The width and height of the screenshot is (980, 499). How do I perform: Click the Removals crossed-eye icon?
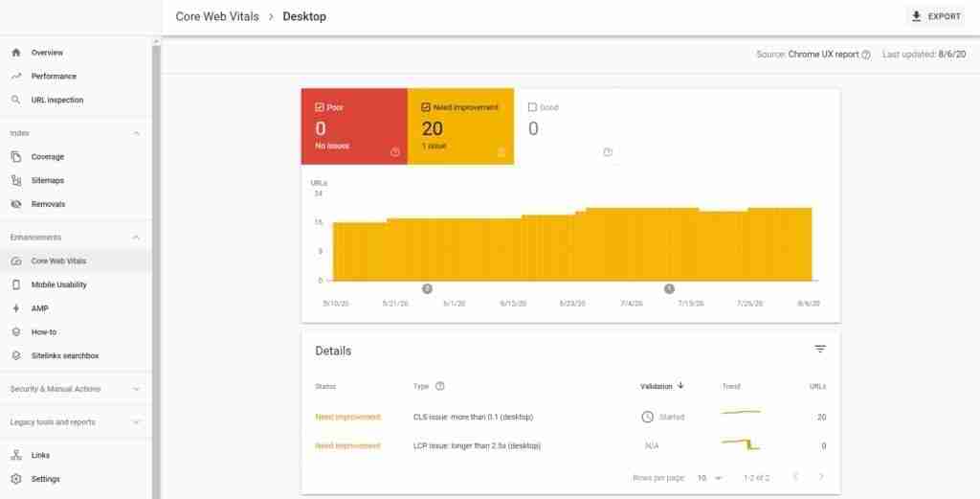[x=16, y=204]
